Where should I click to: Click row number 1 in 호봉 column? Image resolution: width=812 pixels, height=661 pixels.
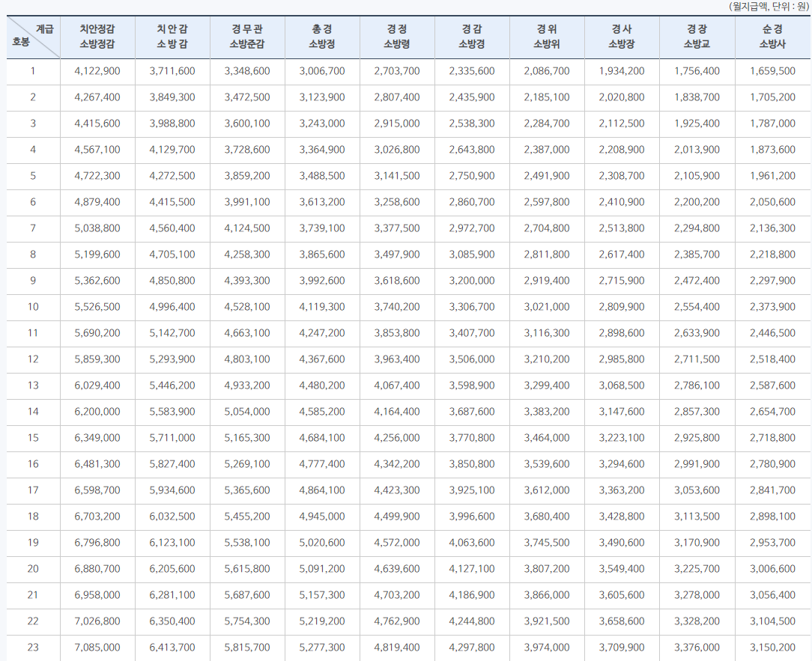pos(33,71)
